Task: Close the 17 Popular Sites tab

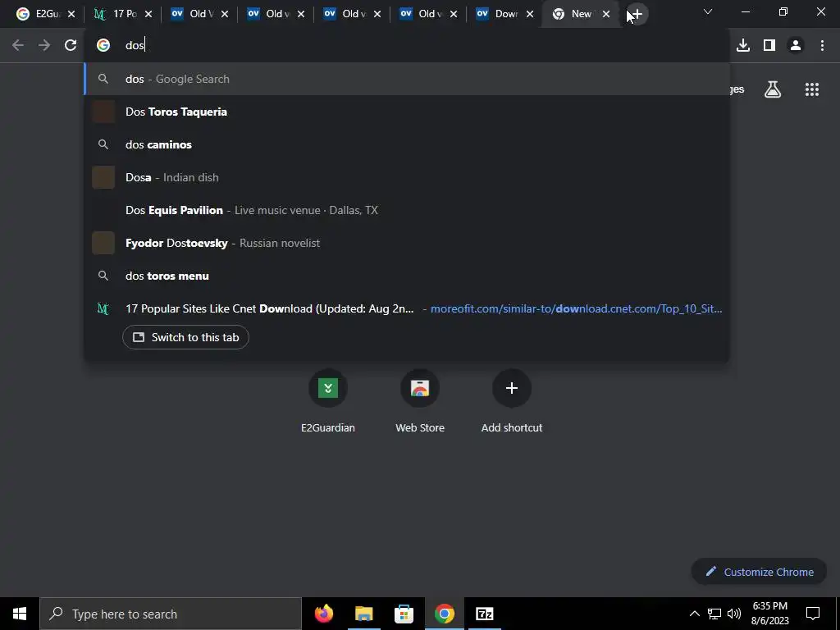Action: tap(148, 14)
